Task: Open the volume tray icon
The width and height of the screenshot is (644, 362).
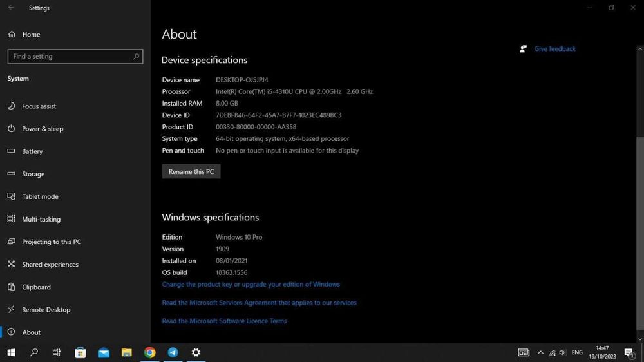Action: click(x=563, y=352)
